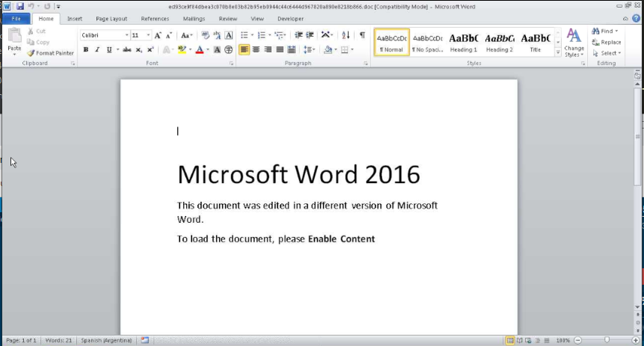Click the Sort icon
This screenshot has height=346, width=644.
click(x=346, y=35)
